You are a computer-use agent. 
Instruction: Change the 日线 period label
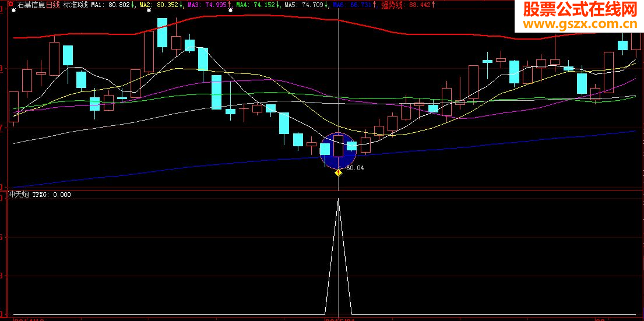tap(53, 5)
